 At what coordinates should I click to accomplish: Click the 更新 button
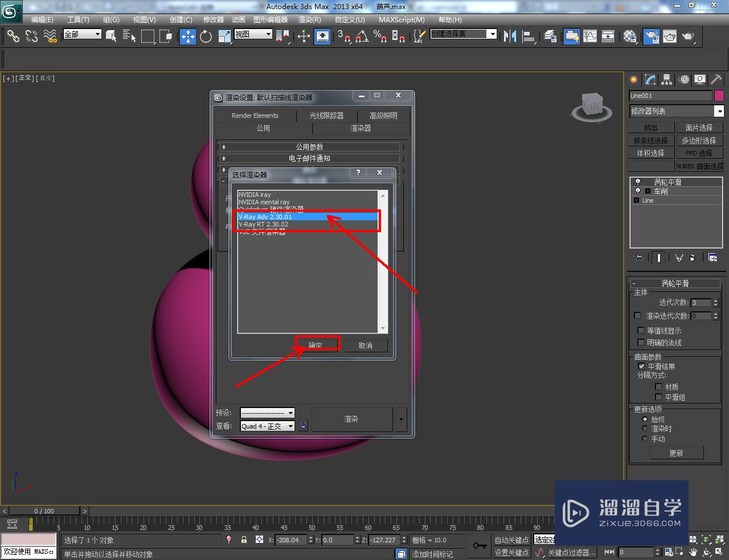pyautogui.click(x=677, y=453)
